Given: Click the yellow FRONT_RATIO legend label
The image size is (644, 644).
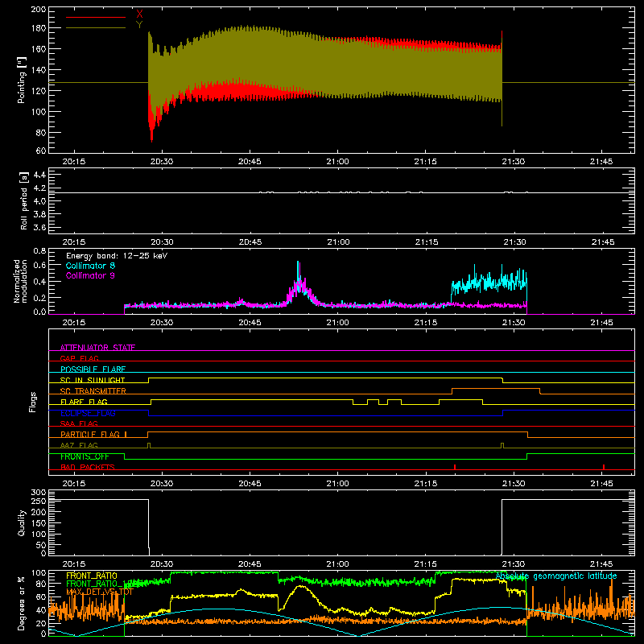Looking at the screenshot, I should (x=92, y=576).
